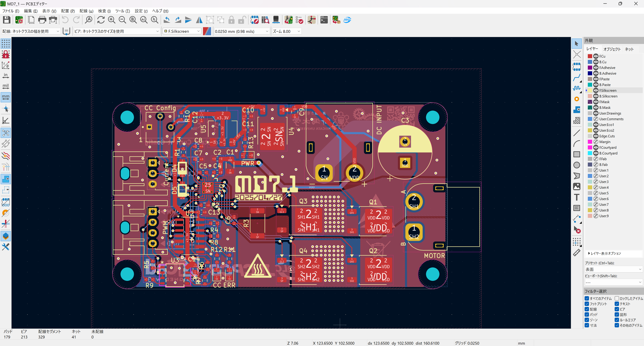Open the ズーム 8.00 zoom dropdown
Image resolution: width=644 pixels, height=346 pixels.
coord(286,31)
